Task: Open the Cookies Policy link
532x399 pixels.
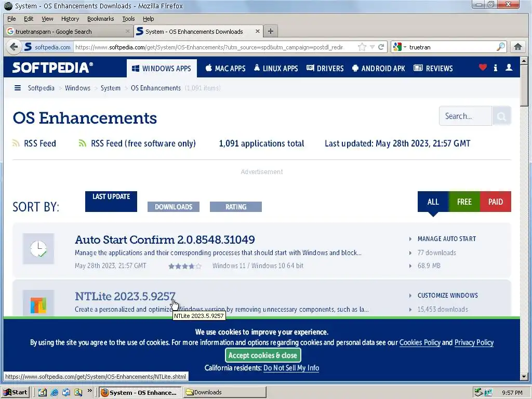Action: [420, 342]
